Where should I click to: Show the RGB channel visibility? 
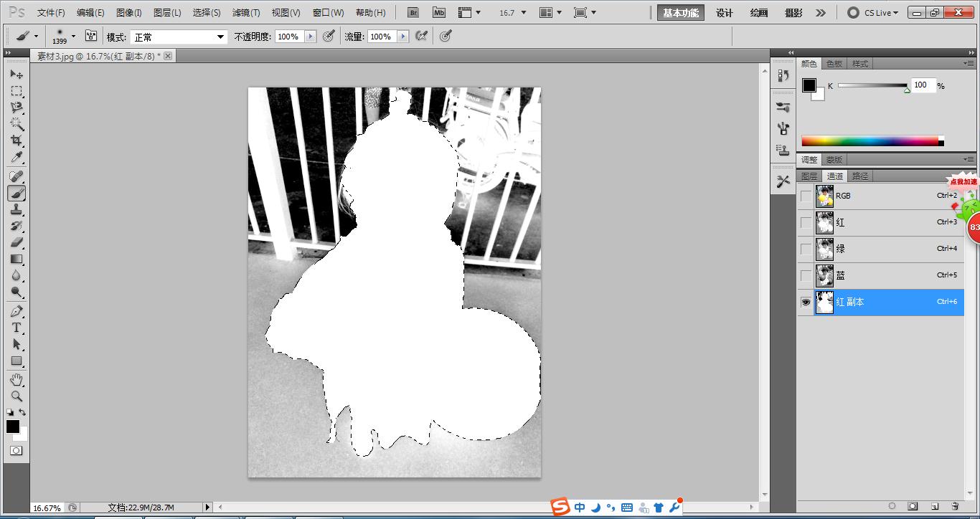(806, 196)
